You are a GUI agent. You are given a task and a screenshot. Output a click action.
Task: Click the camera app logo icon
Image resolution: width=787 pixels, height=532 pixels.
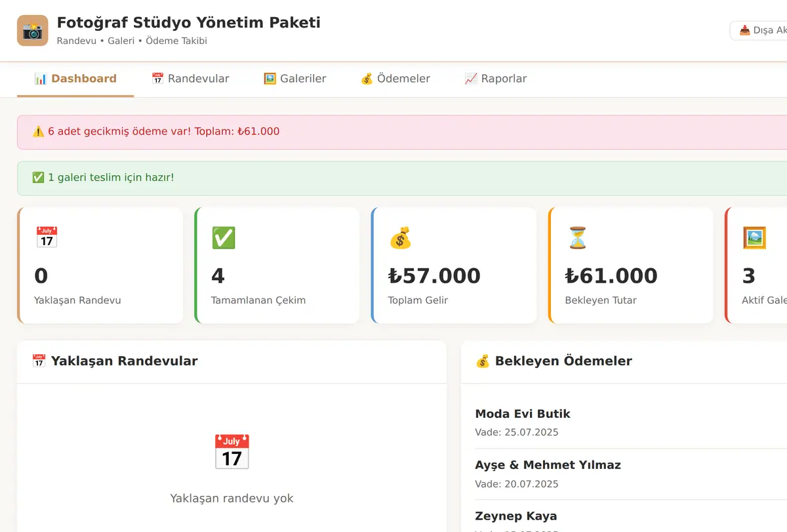33,31
